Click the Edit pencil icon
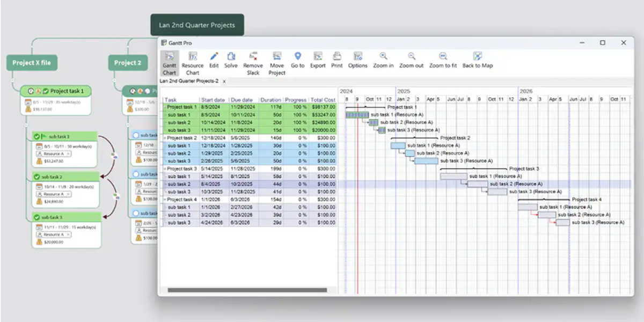644x322 pixels. (214, 56)
